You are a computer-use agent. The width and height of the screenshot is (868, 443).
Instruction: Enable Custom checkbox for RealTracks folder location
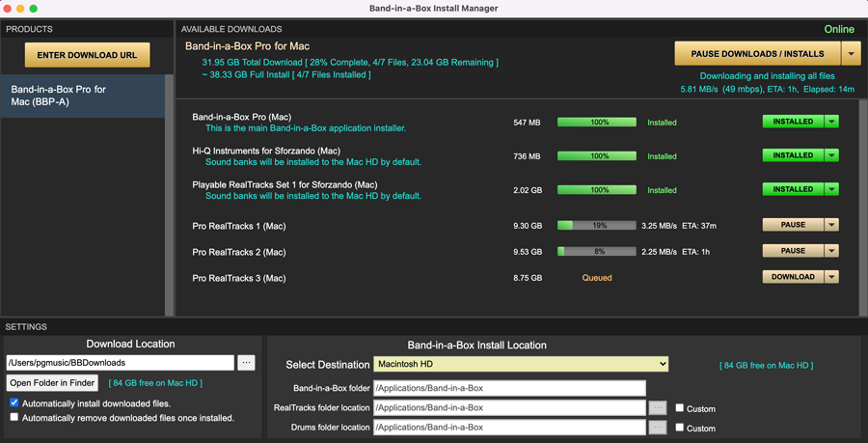coord(680,408)
